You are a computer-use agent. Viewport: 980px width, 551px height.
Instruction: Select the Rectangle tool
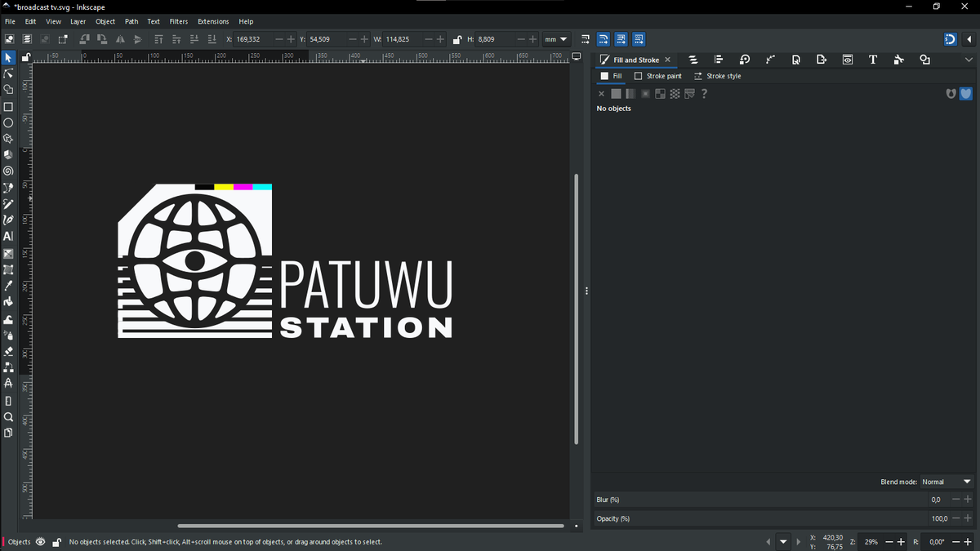8,107
